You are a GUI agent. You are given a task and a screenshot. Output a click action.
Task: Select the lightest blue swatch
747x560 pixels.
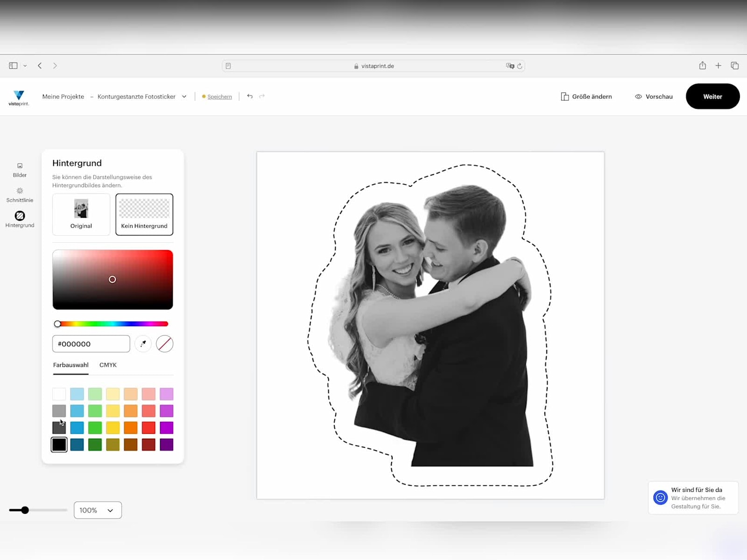click(x=77, y=394)
